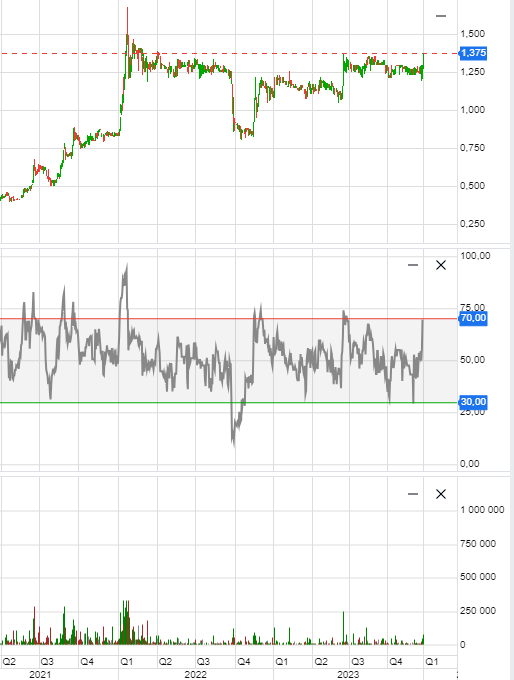
Task: Minimize the volume panel
Action: point(413,494)
